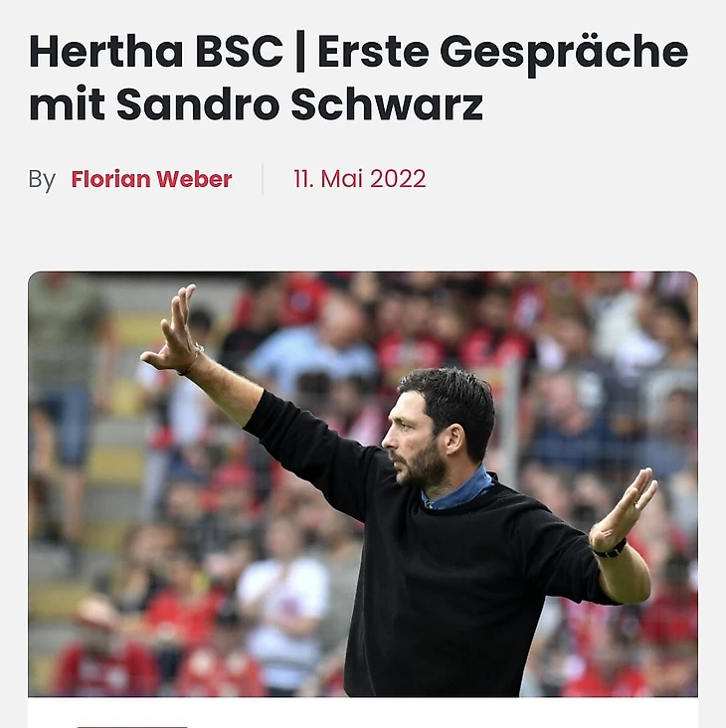This screenshot has width=726, height=728.
Task: Click the coach's raised left hand in photo
Action: click(x=175, y=329)
